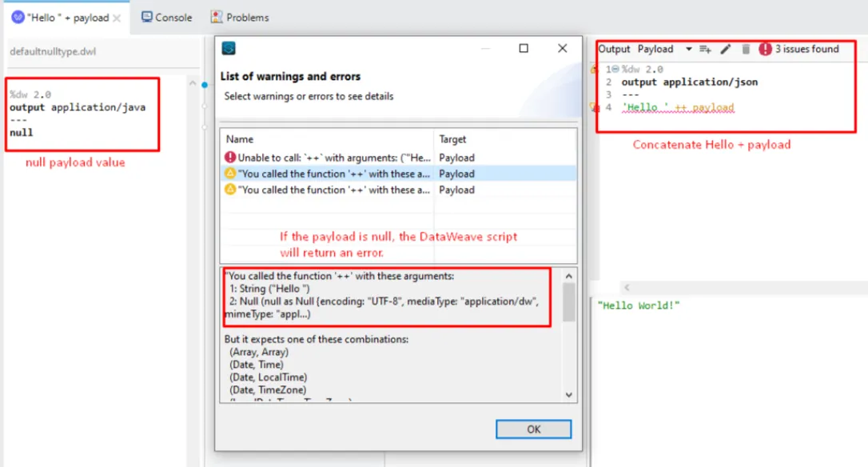Click the details pane scroll down arrow
This screenshot has height=467, width=868.
pyautogui.click(x=568, y=395)
